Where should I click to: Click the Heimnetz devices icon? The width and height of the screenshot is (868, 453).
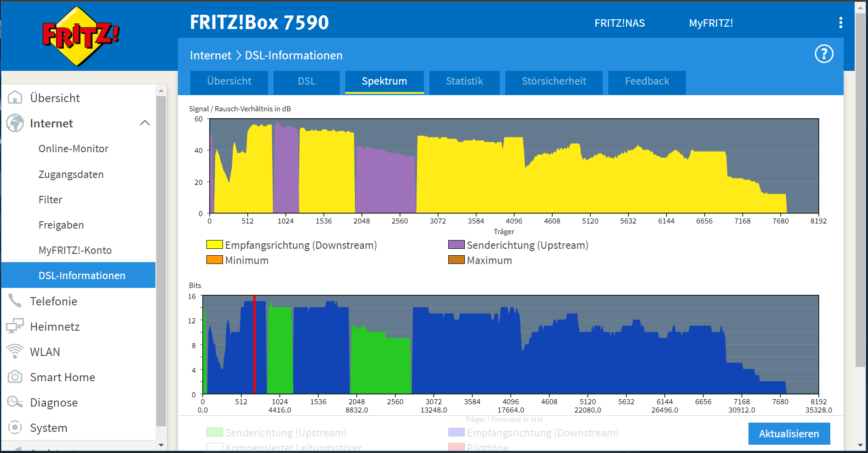tap(15, 326)
